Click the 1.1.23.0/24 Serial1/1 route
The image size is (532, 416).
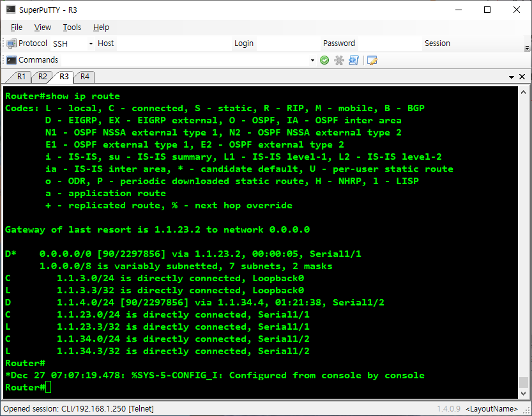157,314
